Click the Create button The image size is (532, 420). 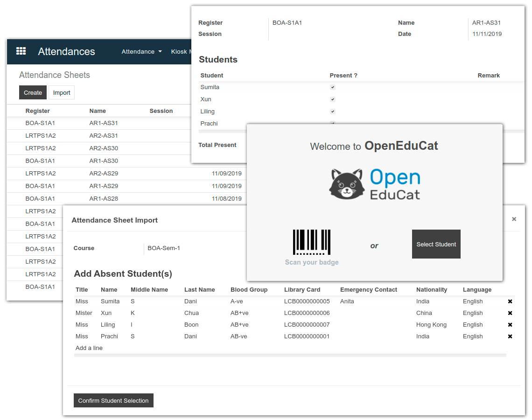pyautogui.click(x=33, y=92)
